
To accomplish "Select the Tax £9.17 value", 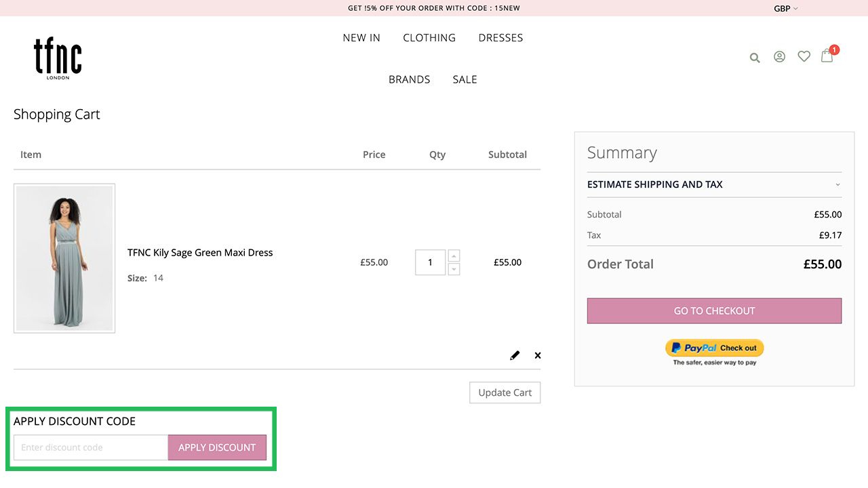I will click(831, 235).
